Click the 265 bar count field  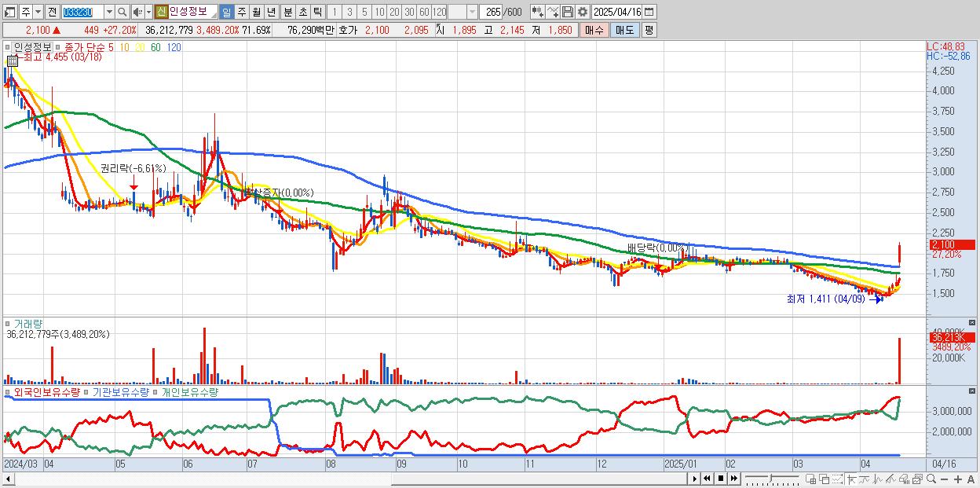491,12
